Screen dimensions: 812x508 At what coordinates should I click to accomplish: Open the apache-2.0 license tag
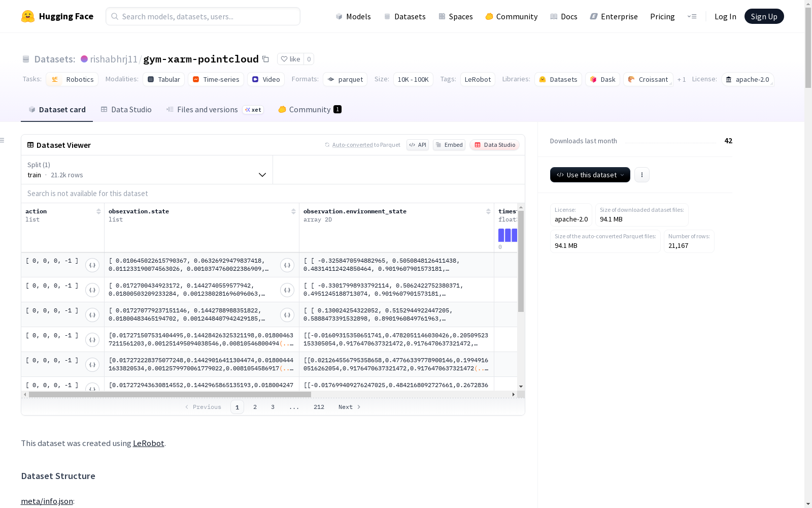click(x=748, y=79)
